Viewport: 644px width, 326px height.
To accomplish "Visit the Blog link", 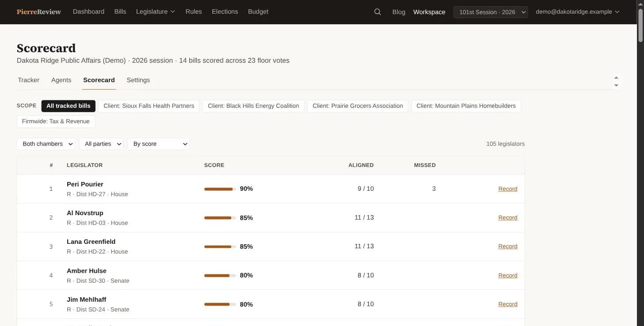I will coord(399,12).
